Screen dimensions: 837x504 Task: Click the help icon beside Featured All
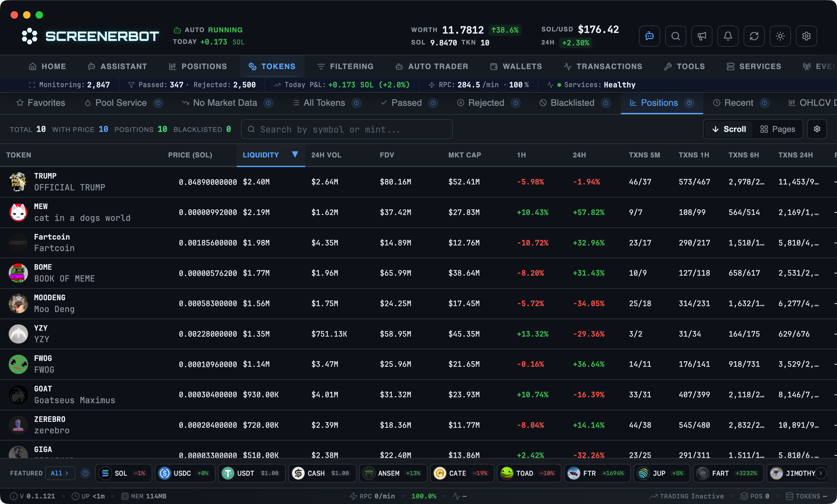pos(86,473)
